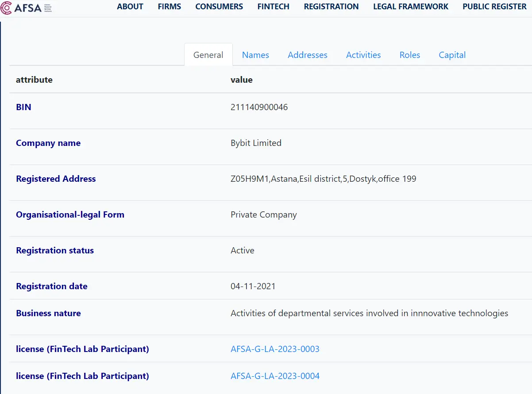Screen dimensions: 532x394
Task: Switch to the Names tab
Action: (255, 55)
